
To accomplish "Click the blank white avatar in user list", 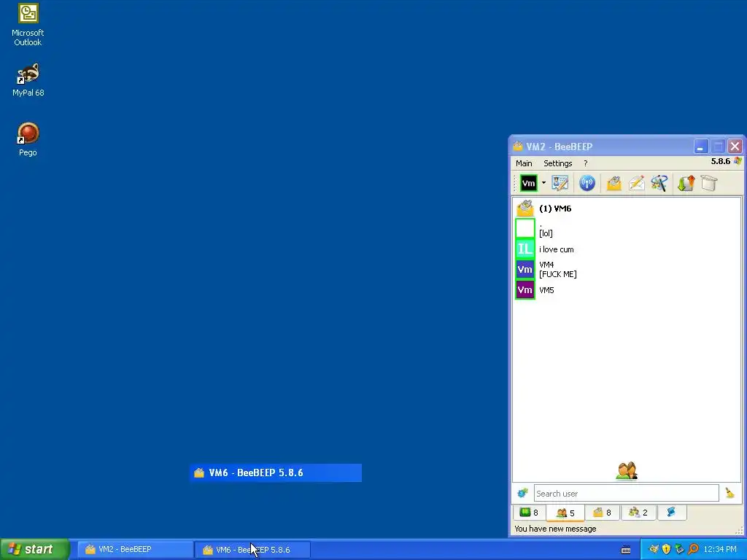I will tap(525, 228).
